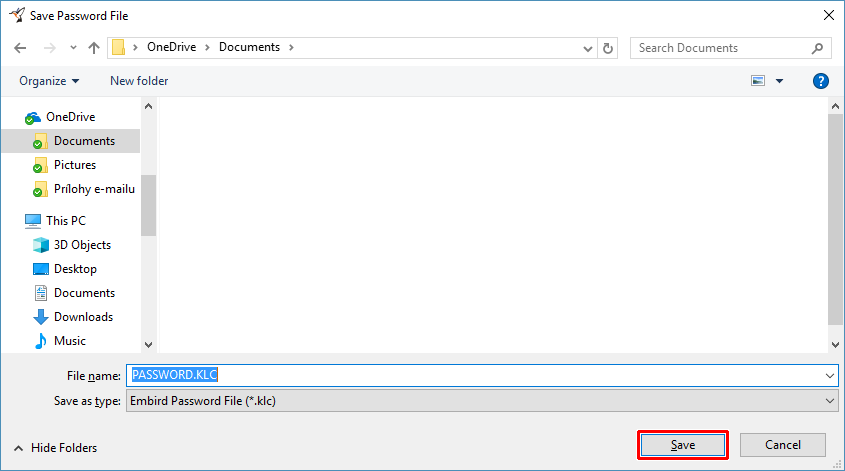Screen dimensions: 845x471
Task: Click the OneDrive cloud icon
Action: 33,117
